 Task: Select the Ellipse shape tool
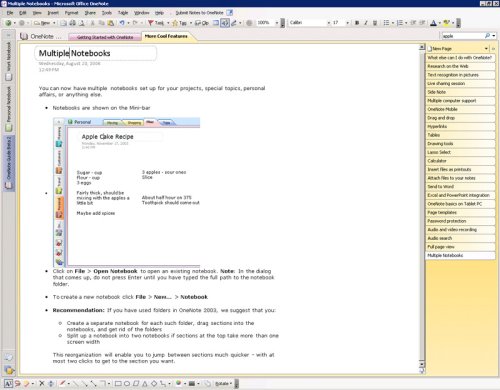(x=127, y=383)
